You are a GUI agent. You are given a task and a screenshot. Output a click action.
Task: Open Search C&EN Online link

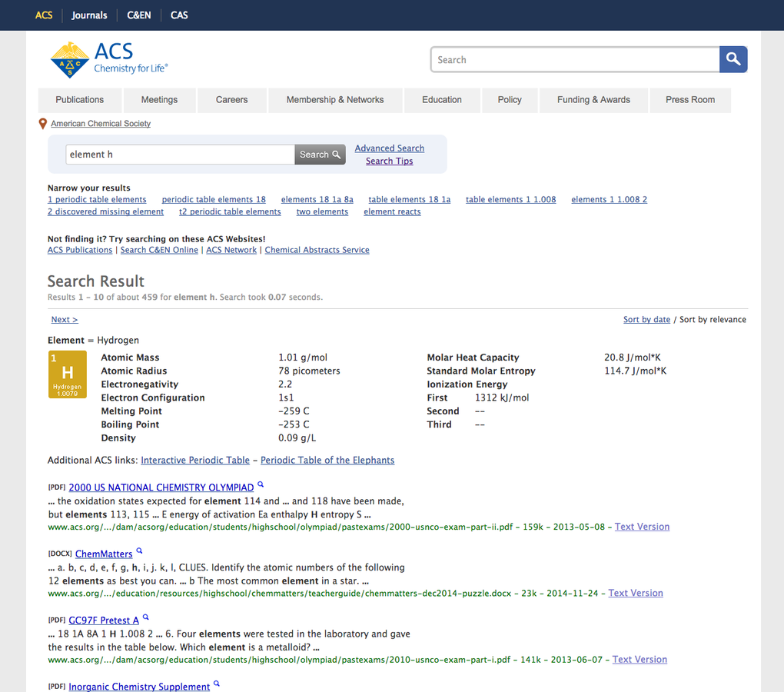click(x=159, y=250)
